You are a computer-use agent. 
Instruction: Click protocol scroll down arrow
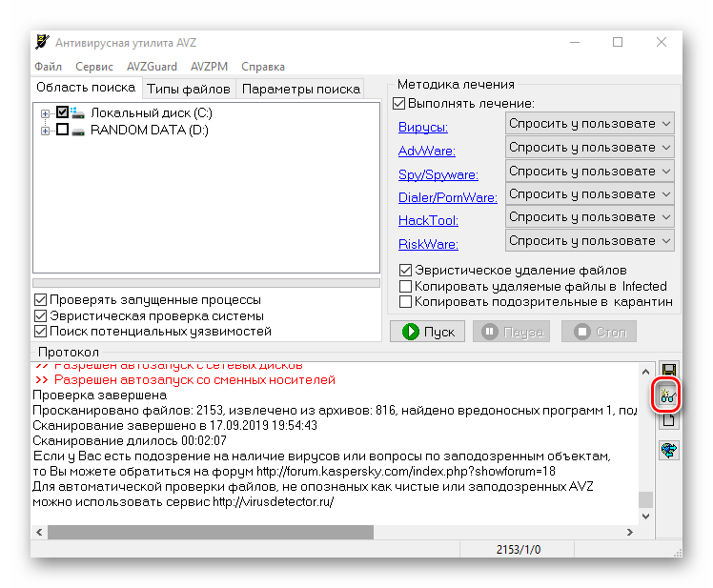(x=645, y=517)
